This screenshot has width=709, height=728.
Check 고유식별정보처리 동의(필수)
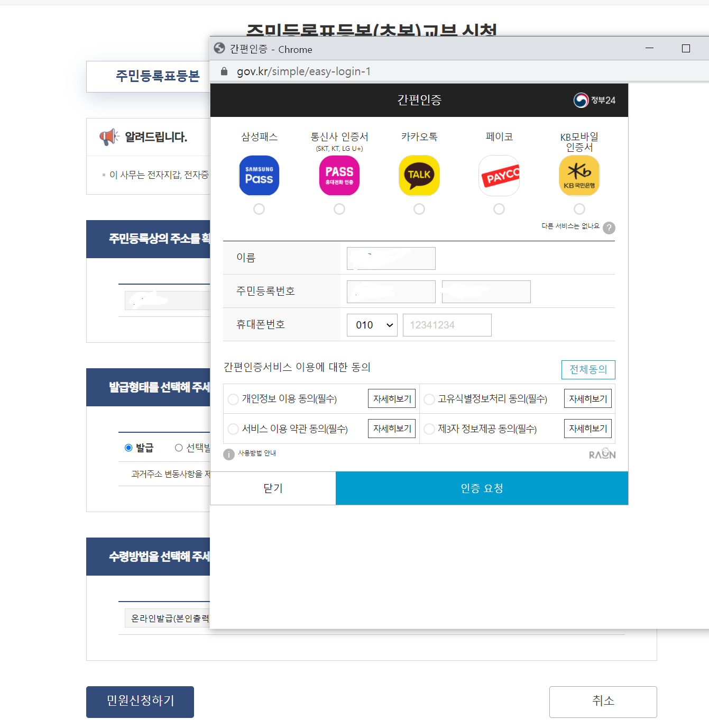(x=429, y=399)
